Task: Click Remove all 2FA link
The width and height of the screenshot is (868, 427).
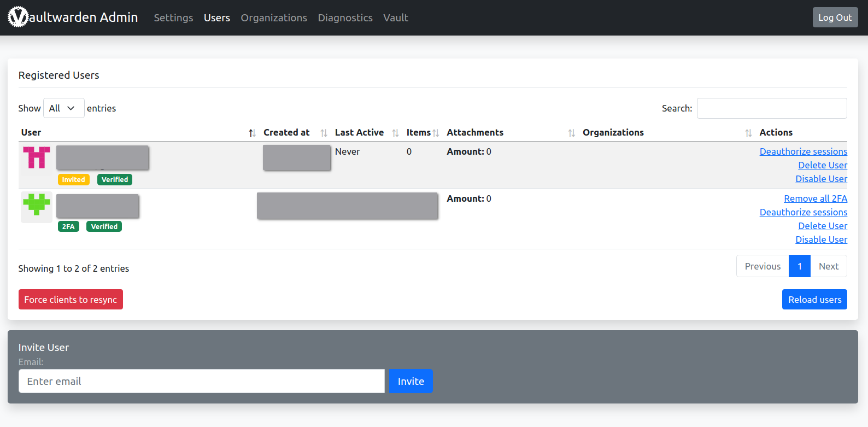Action: pos(815,198)
